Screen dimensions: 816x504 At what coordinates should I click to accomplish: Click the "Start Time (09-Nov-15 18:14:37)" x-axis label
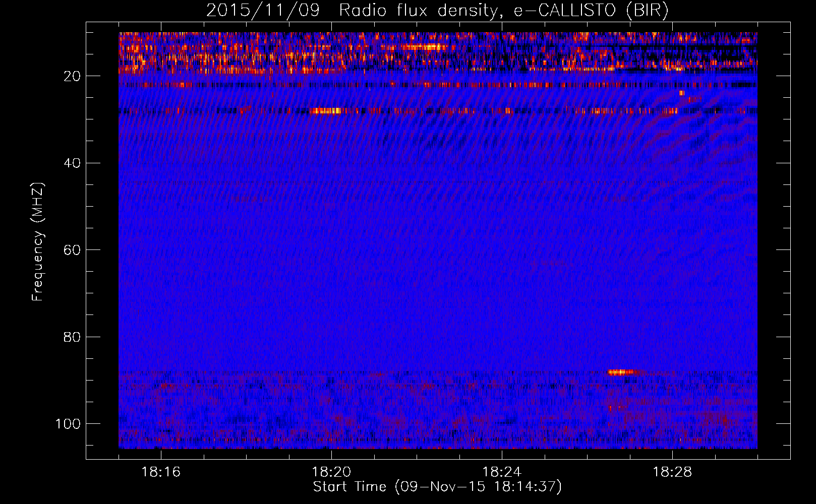coord(437,487)
